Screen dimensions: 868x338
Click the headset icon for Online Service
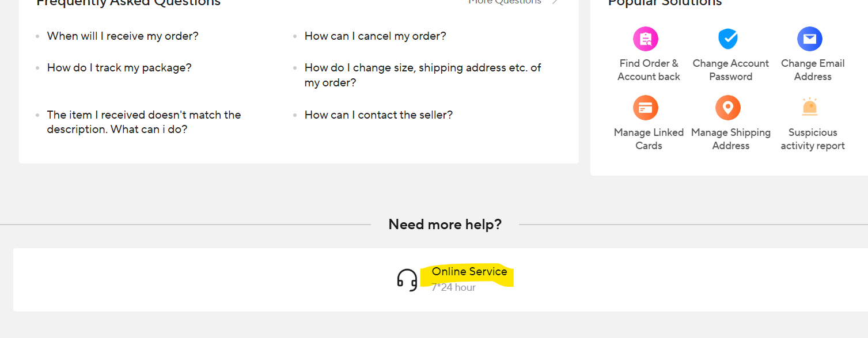[407, 280]
